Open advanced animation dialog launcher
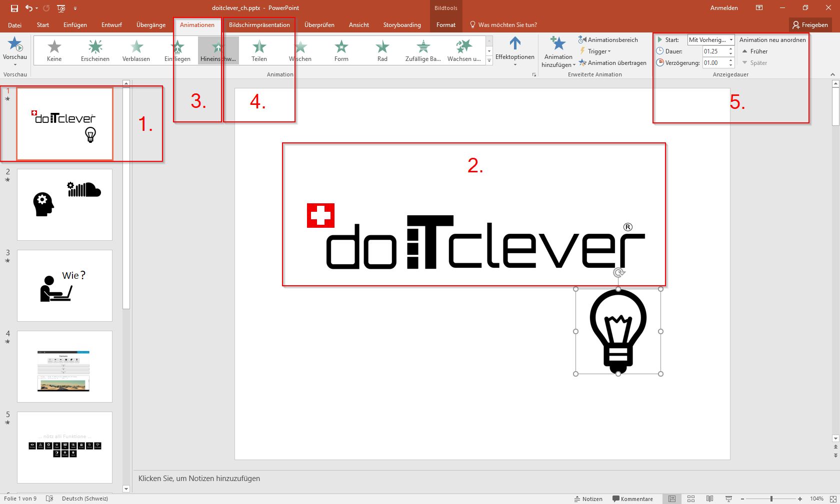Image resolution: width=840 pixels, height=504 pixels. coord(534,75)
